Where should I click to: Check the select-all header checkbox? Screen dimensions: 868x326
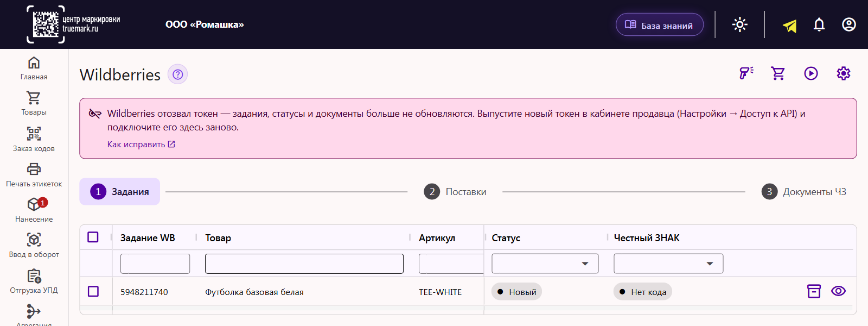pos(93,237)
